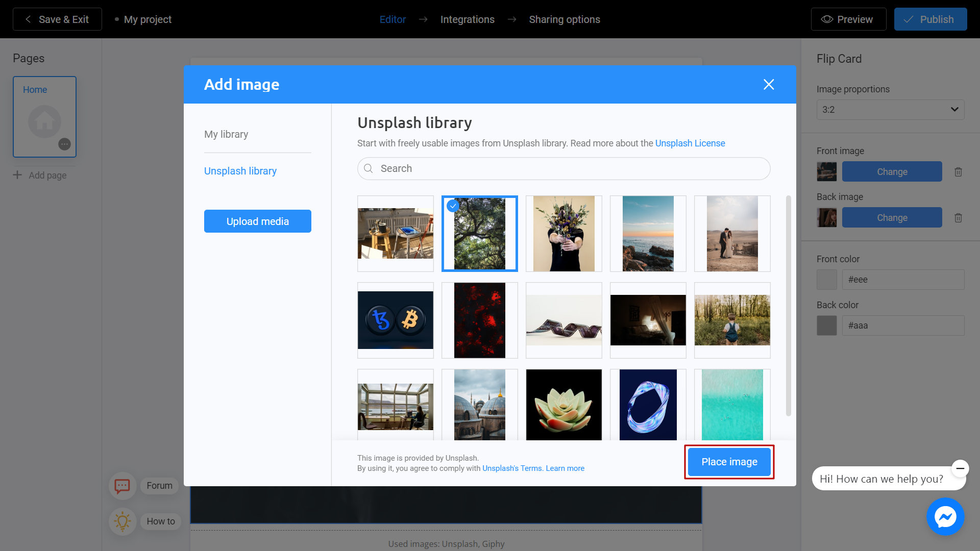Click the search icon in image search bar
Viewport: 980px width, 551px height.
(368, 168)
